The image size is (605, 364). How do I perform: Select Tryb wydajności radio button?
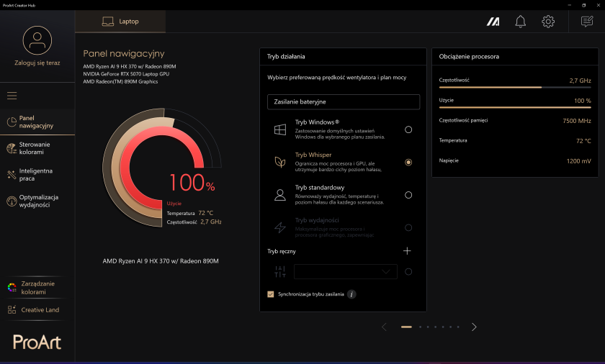point(408,227)
